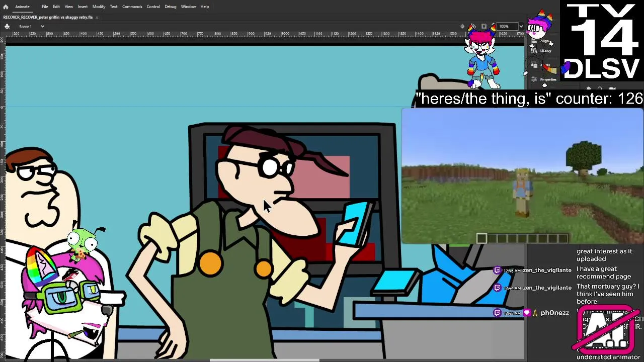Click the Twitch icon beside 12:43 AM
Viewport: 644px width, 362px height.
[x=498, y=270]
